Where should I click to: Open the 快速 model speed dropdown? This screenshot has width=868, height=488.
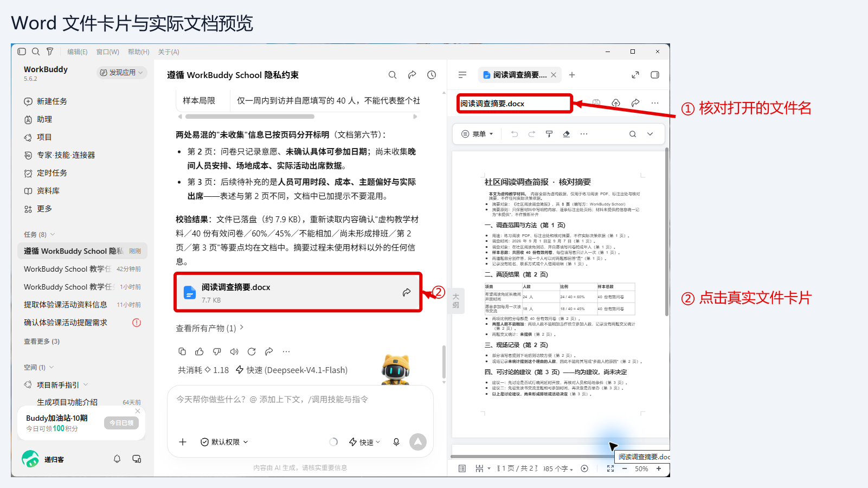(x=365, y=442)
